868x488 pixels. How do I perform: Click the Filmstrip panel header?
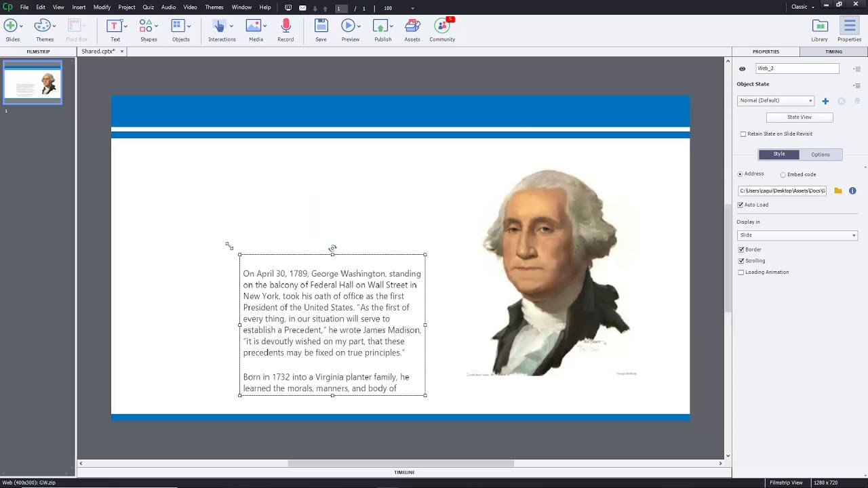click(38, 52)
